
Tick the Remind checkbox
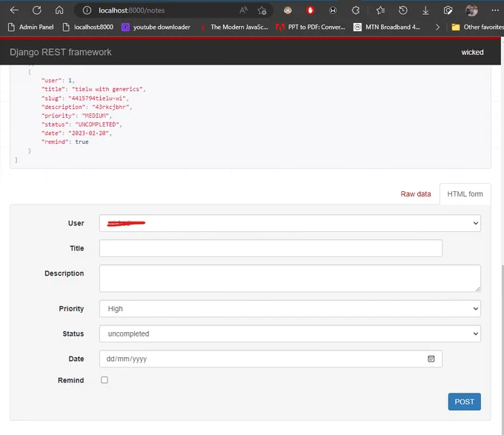coord(105,380)
